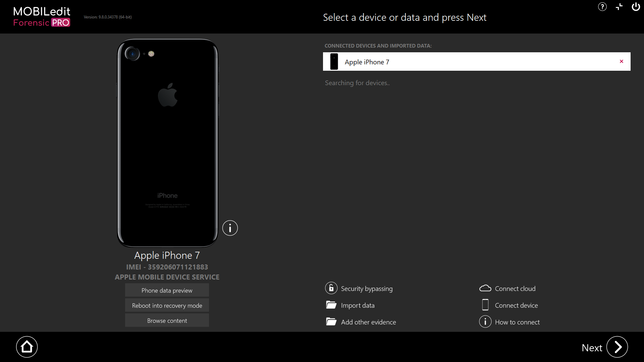Click the Next label
The image size is (644, 362).
click(x=592, y=348)
